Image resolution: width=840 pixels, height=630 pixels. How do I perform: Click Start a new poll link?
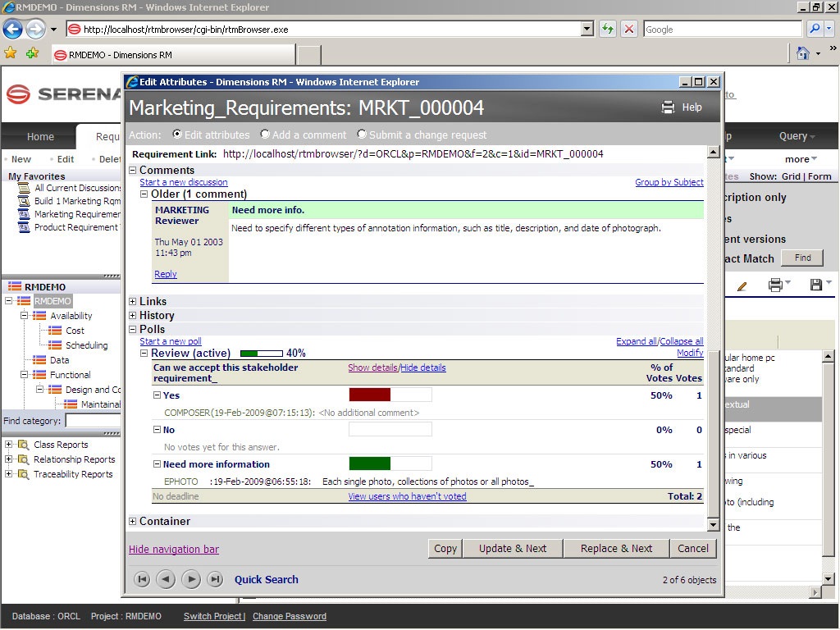click(x=171, y=341)
